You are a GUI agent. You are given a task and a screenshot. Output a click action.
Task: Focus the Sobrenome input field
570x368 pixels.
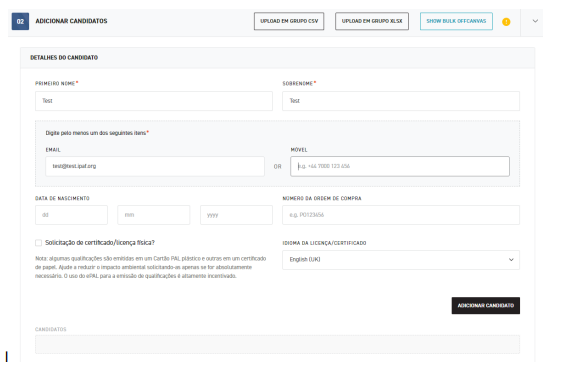point(401,101)
